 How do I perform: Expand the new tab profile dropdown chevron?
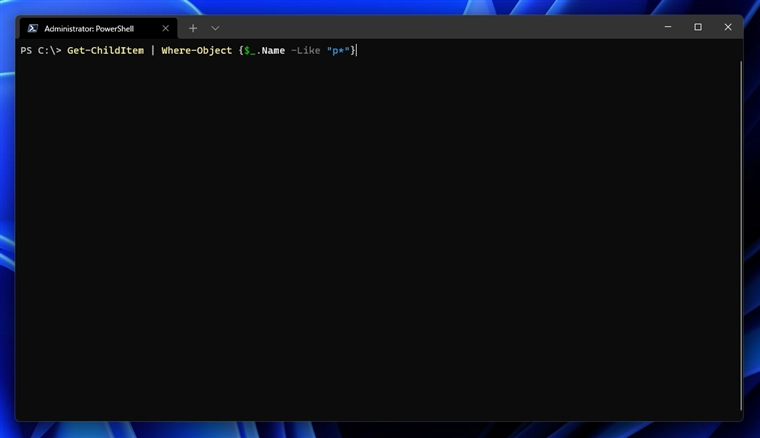215,29
